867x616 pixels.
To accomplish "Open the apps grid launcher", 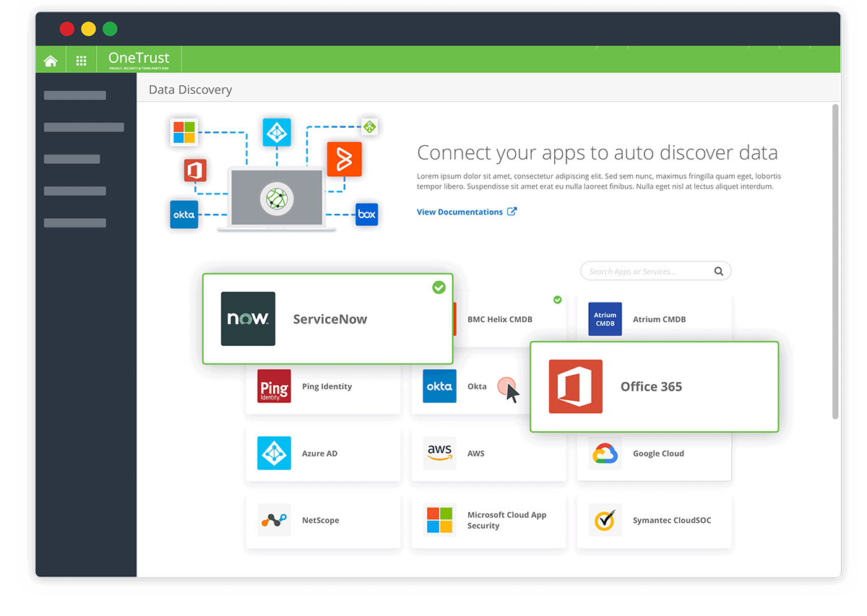I will point(82,61).
